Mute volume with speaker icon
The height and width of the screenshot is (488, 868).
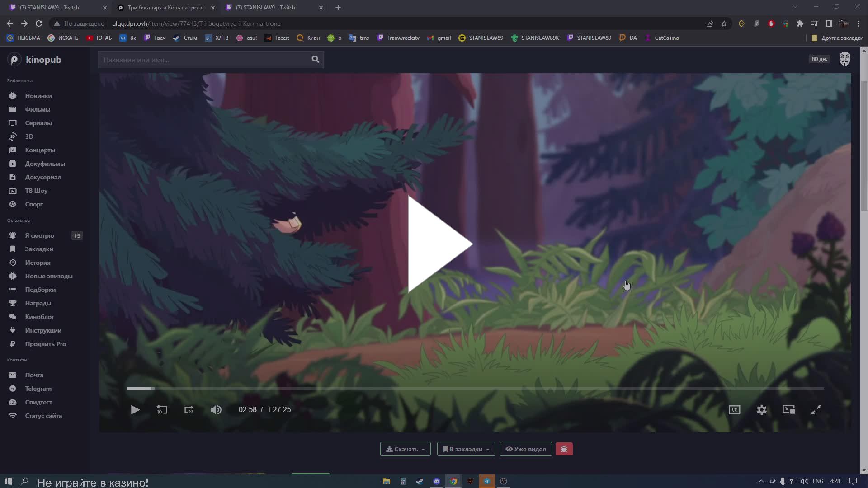point(216,409)
